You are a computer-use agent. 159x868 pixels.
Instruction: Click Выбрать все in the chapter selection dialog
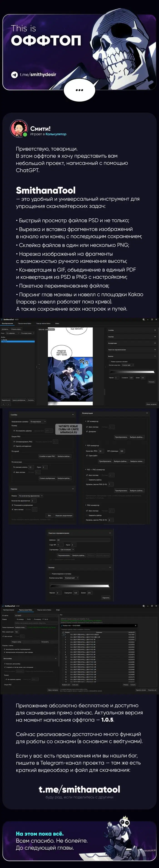[66, 685]
